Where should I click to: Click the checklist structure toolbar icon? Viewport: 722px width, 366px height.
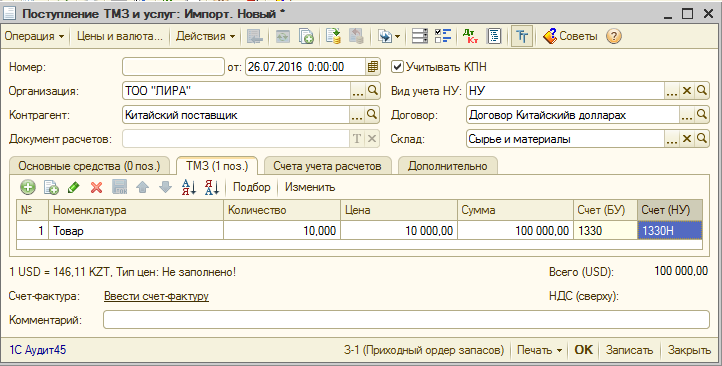pyautogui.click(x=443, y=36)
